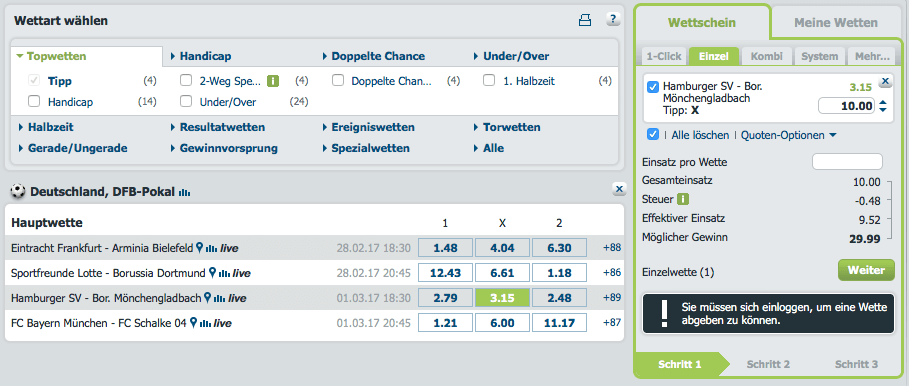Click location pin for Eintracht Frankfurt match

199,248
